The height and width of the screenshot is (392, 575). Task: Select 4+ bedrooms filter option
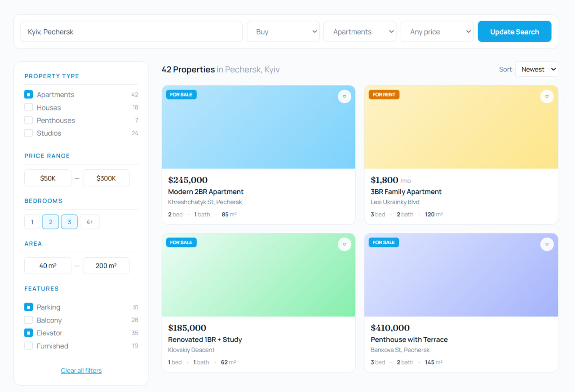[90, 222]
